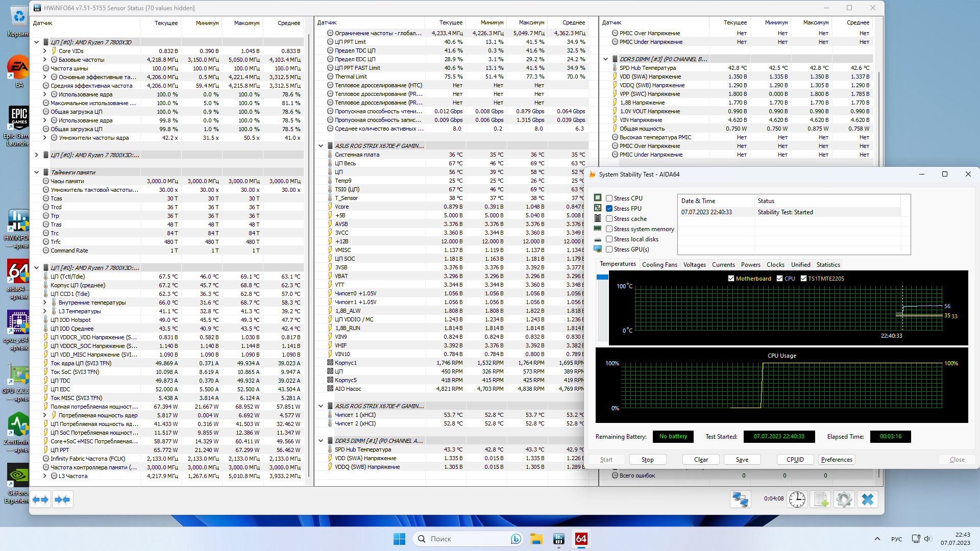Viewport: 980px width, 551px height.
Task: Click the shrink columns inward arrows icon
Action: coord(62,499)
